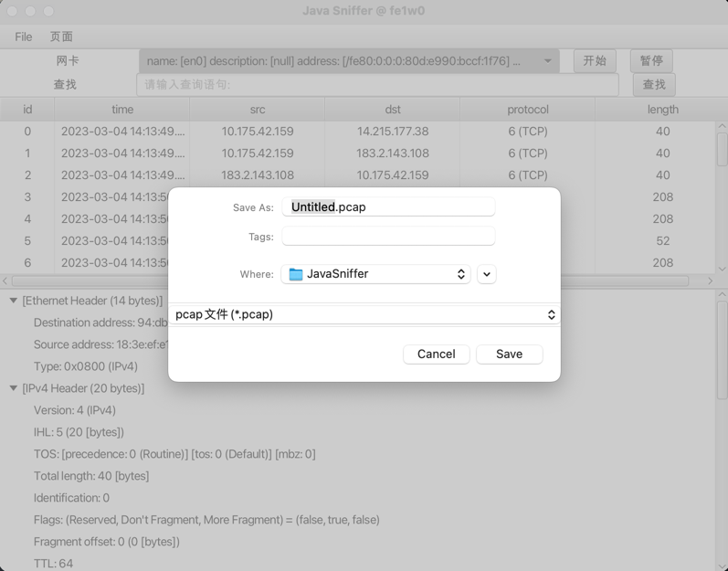728x571 pixels.
Task: Click id 6 in the packet table
Action: [27, 263]
